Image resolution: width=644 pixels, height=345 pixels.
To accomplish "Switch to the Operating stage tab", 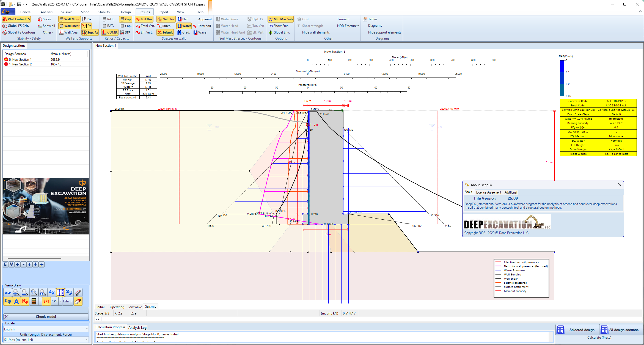I will click(x=117, y=307).
